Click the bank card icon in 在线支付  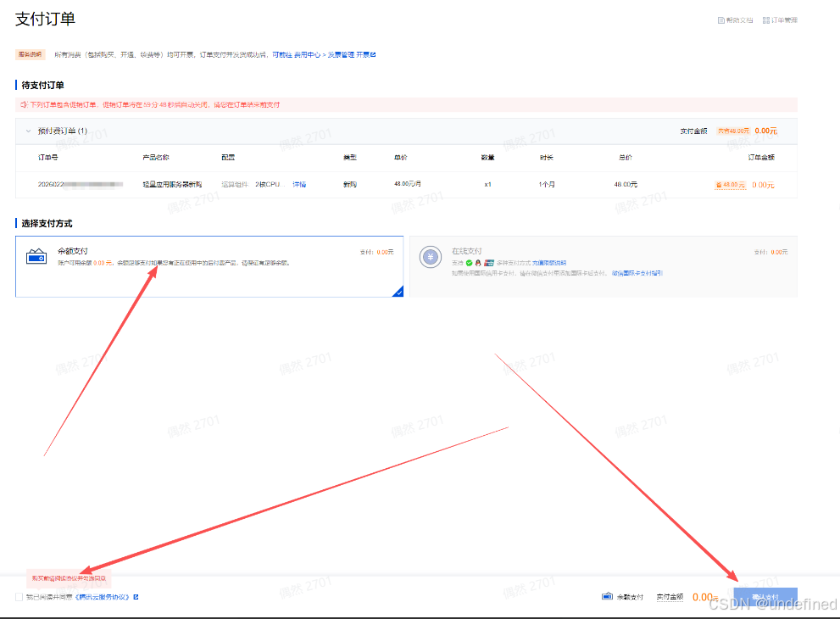coord(488,263)
